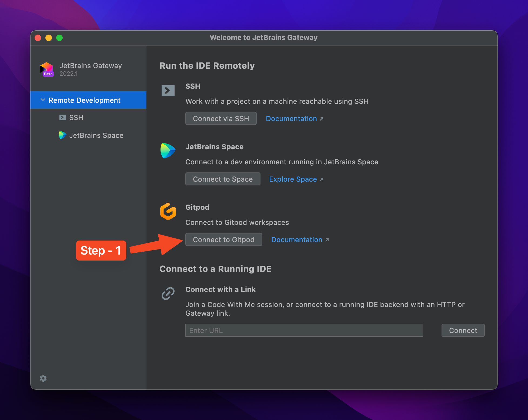Click the SSH icon in the sidebar
The image size is (528, 420).
(x=63, y=118)
